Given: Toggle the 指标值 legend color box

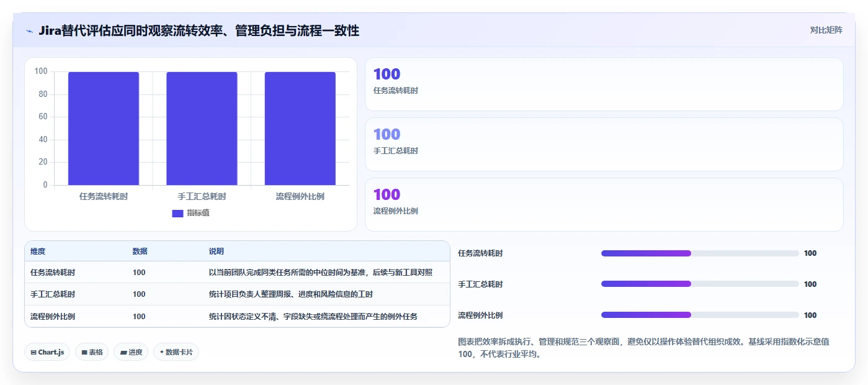Looking at the screenshot, I should (177, 214).
